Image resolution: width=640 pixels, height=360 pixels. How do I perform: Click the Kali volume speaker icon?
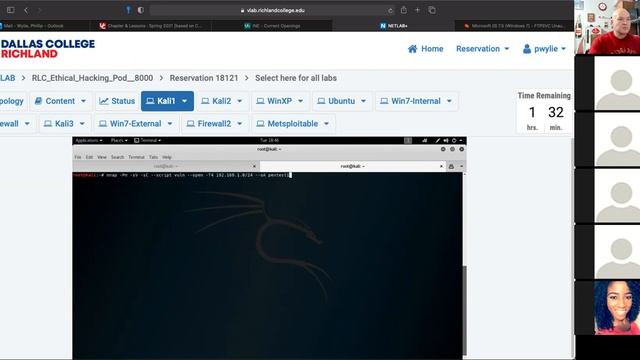(446, 140)
